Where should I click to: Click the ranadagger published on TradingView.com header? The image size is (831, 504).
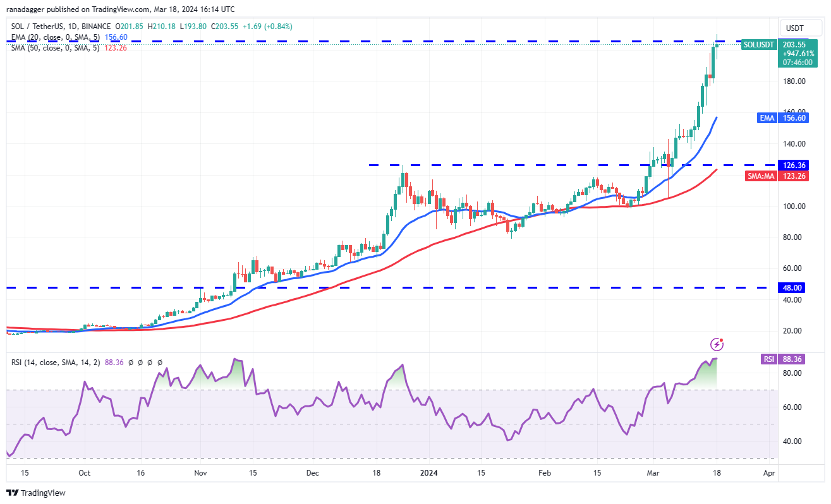click(x=121, y=9)
